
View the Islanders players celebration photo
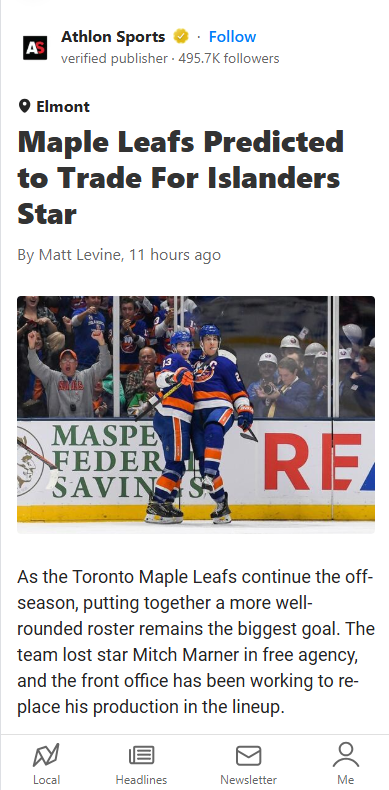coord(196,415)
